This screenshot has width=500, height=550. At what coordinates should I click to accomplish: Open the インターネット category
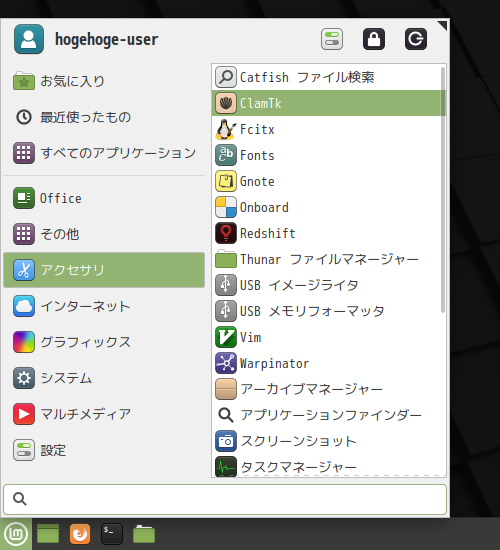click(x=104, y=306)
